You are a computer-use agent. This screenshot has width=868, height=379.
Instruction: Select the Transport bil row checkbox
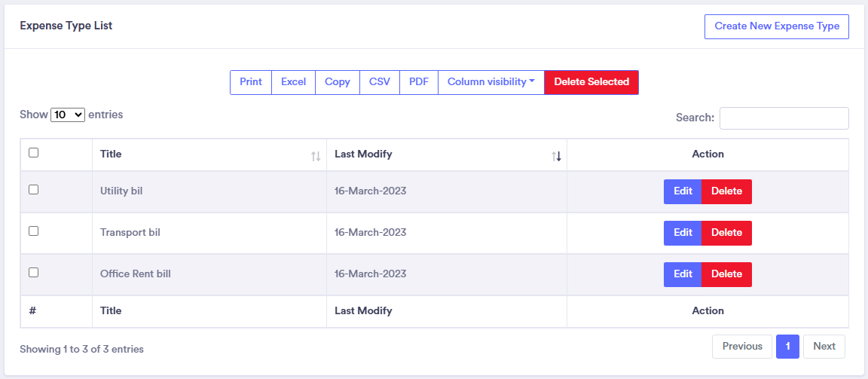coord(33,231)
